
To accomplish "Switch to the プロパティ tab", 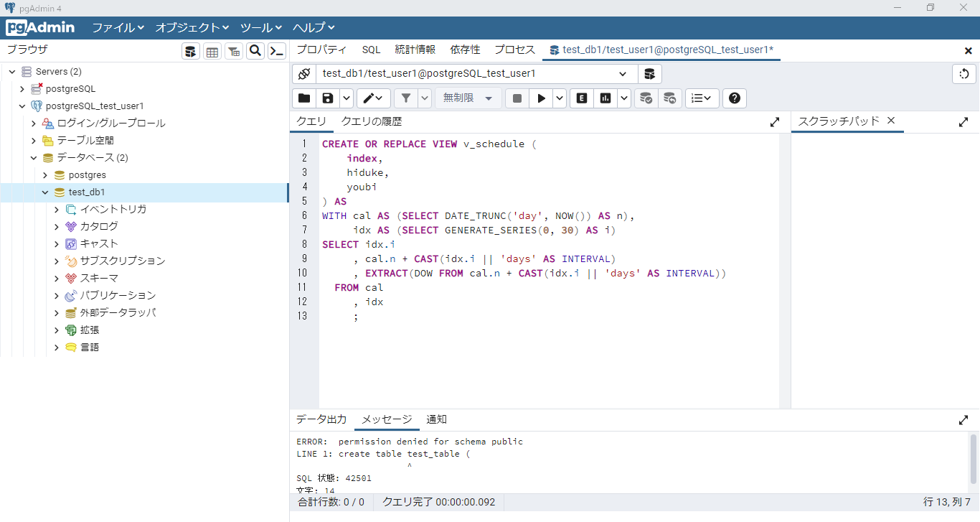I will point(321,50).
